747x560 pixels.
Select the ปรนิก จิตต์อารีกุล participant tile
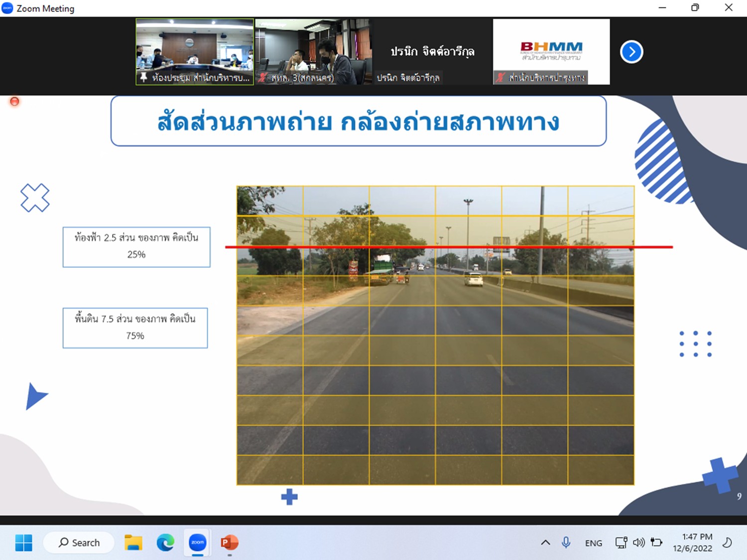(x=432, y=51)
